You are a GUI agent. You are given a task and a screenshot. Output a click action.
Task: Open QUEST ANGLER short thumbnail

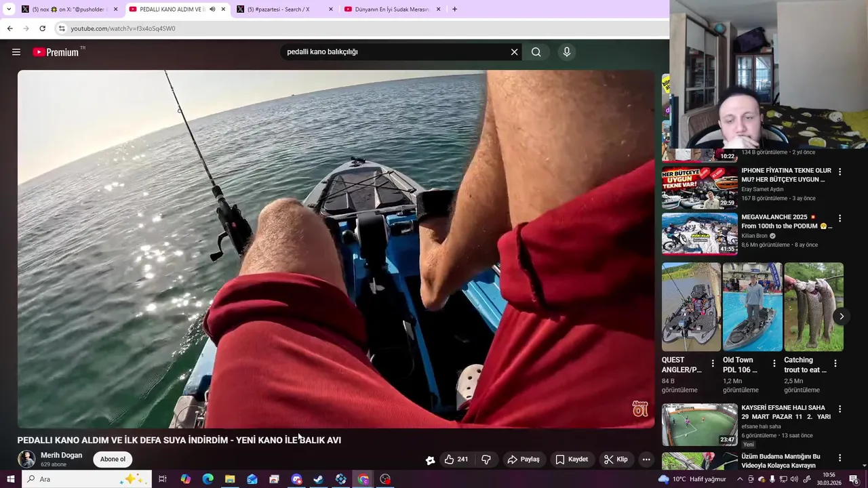(x=691, y=307)
